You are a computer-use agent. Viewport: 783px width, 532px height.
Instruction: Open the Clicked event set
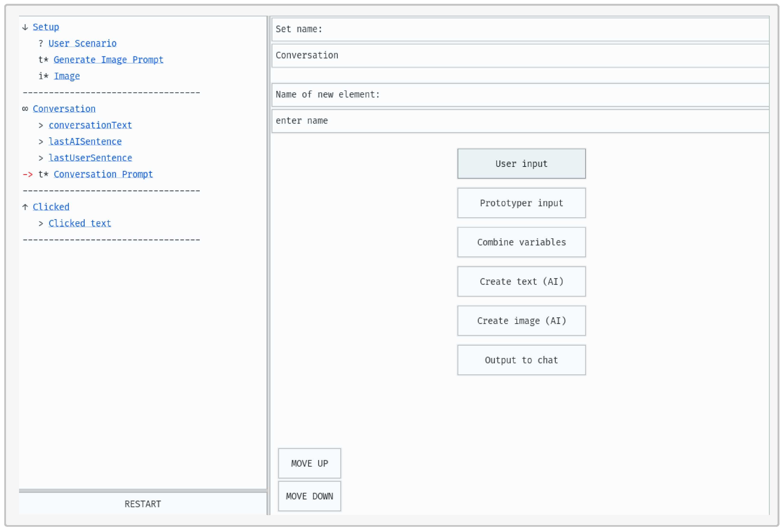(51, 207)
